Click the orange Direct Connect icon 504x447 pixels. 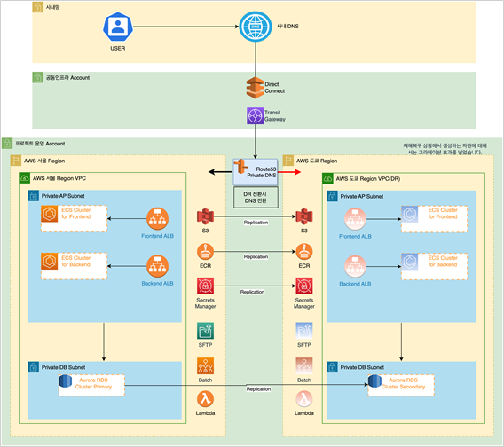255,88
